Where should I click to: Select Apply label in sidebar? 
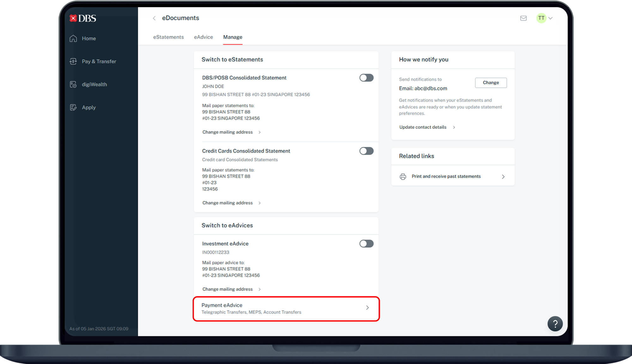[x=89, y=108]
